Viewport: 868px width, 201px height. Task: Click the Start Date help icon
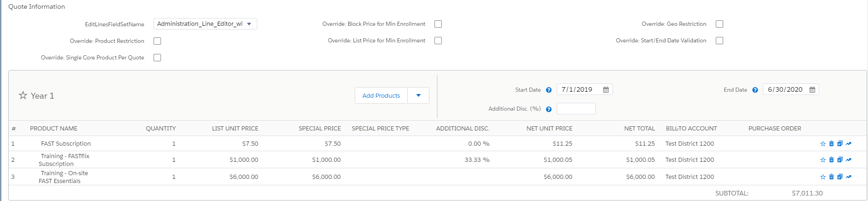click(549, 90)
